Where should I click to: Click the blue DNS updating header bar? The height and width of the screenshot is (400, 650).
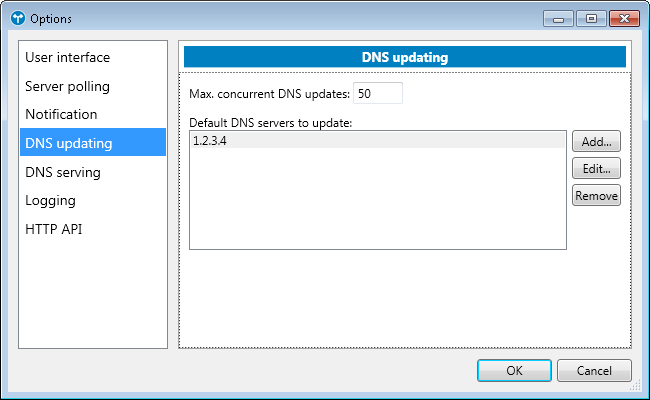(404, 57)
